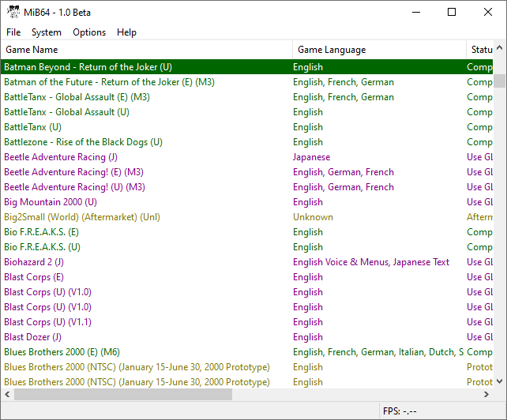Select Biohazard 2 (J) in the list
The image size is (507, 420).
34,262
